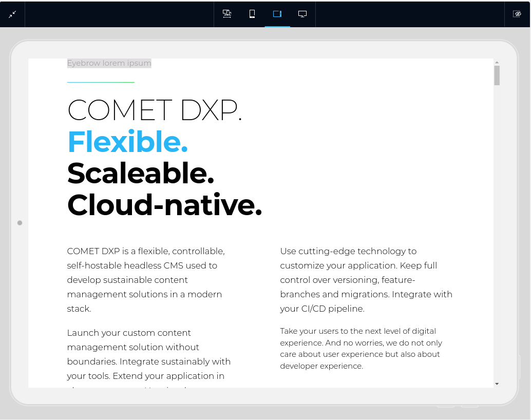The image size is (531, 420).
Task: Click the scrollbar up arrow
Action: [496, 62]
